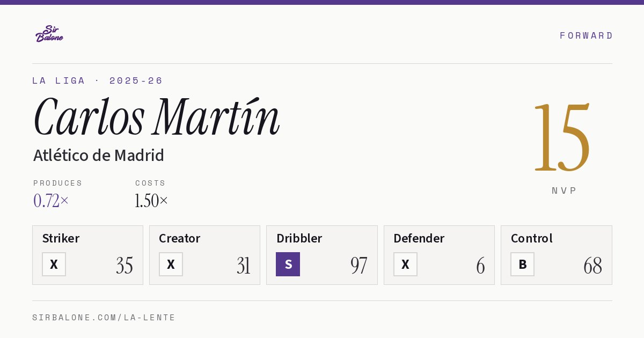The image size is (644, 338).
Task: Click the X grade badge for Striker
Action: [54, 264]
